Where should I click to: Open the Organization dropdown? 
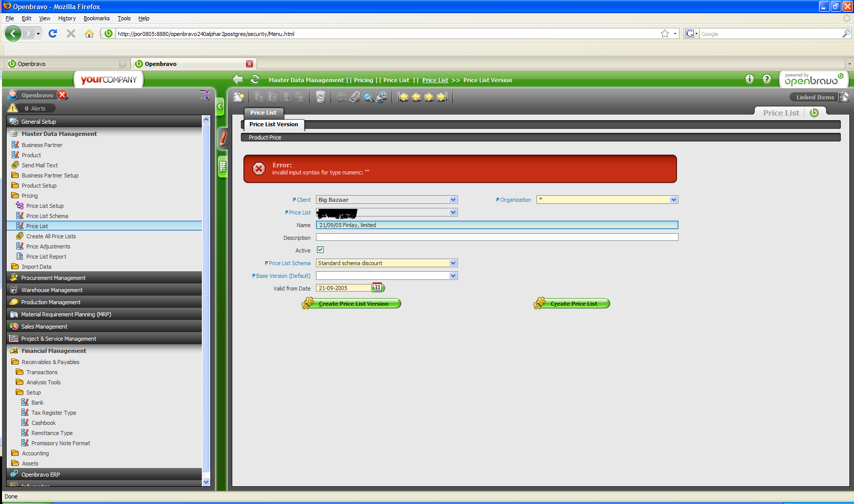pos(673,200)
